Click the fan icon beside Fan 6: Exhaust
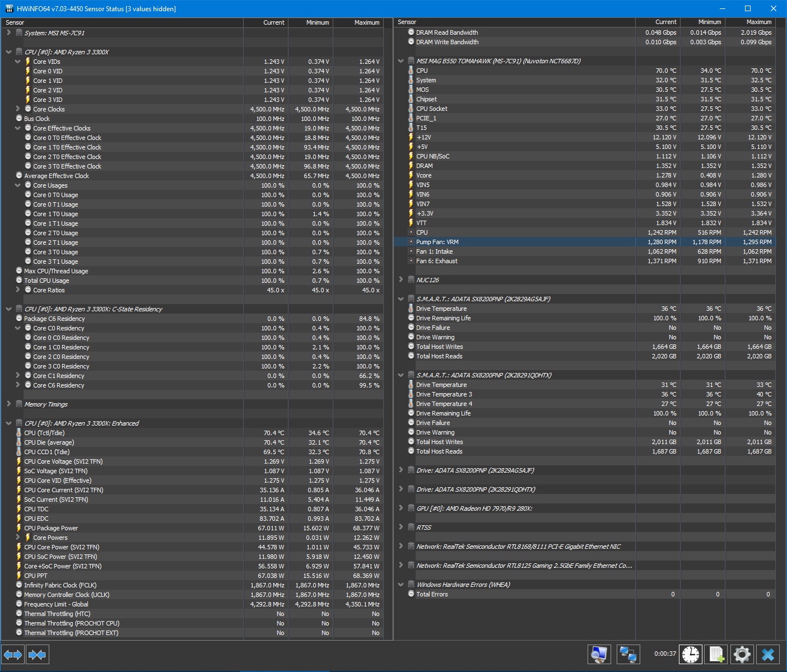 click(411, 261)
